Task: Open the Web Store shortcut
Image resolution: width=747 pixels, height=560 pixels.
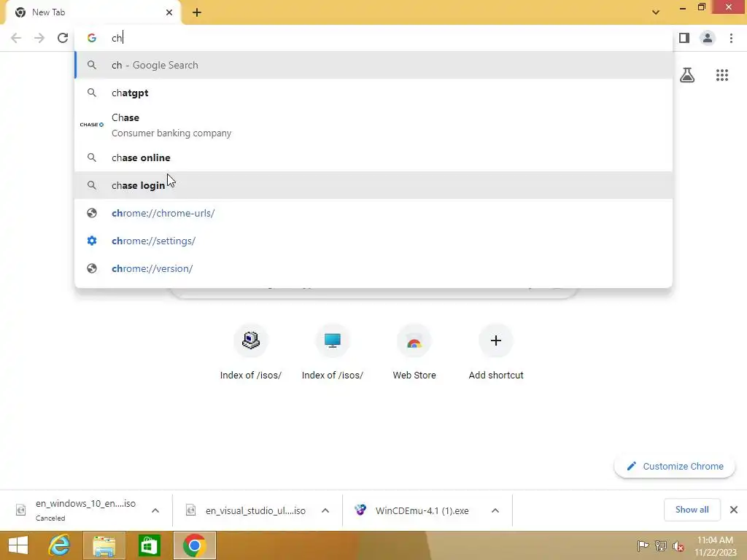Action: click(x=414, y=352)
